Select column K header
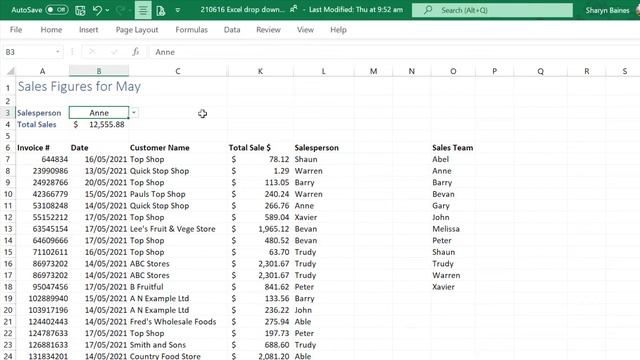 point(260,71)
